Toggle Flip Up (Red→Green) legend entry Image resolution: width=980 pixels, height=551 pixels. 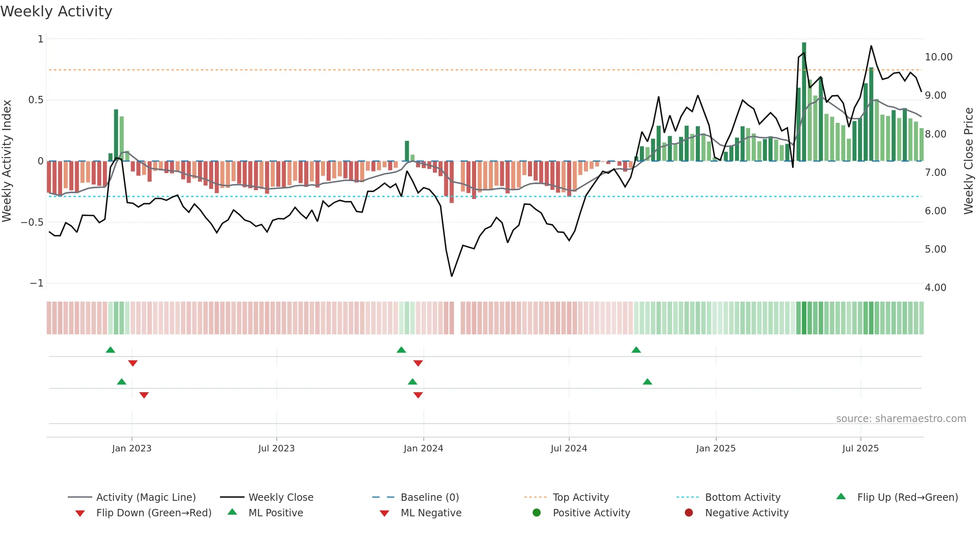point(897,497)
